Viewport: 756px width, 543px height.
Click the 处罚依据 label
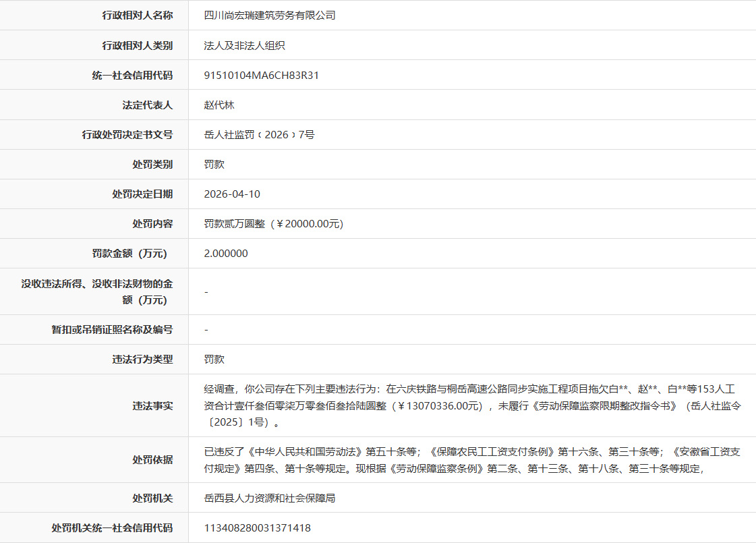tap(153, 460)
